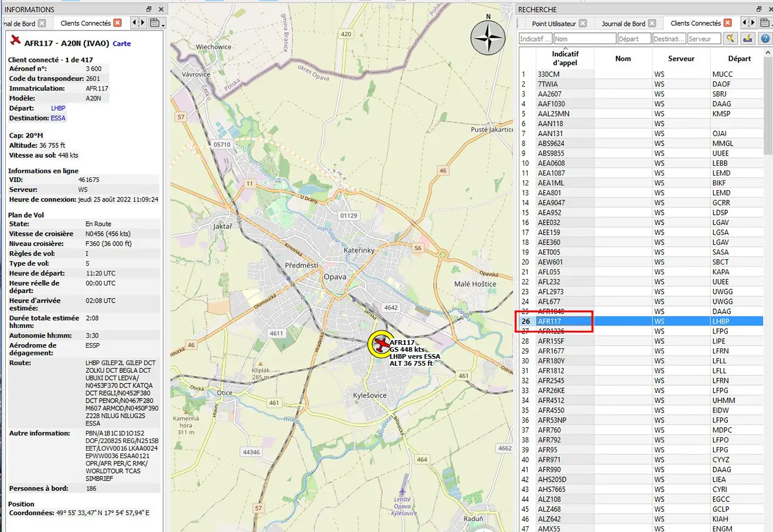The height and width of the screenshot is (532, 773).
Task: Close Clients Connectés tab in Recherche
Action: [727, 23]
